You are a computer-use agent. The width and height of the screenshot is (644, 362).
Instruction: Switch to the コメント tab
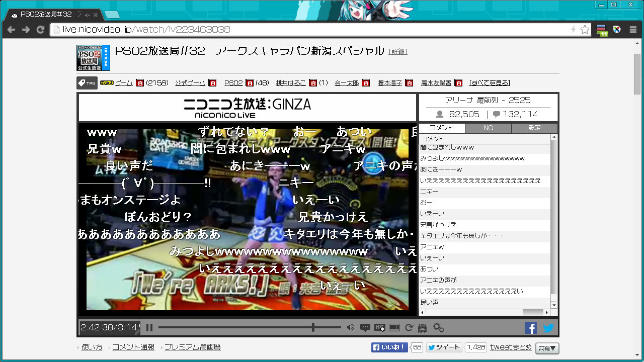tap(442, 128)
